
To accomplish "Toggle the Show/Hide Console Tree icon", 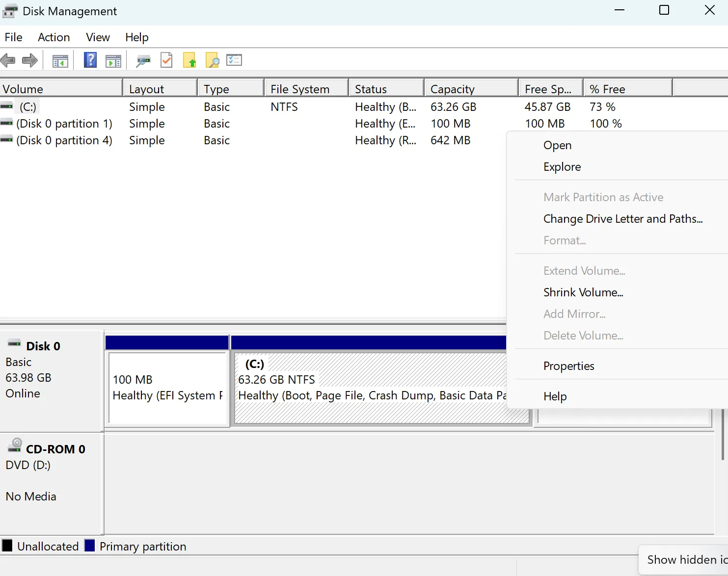I will pyautogui.click(x=60, y=60).
